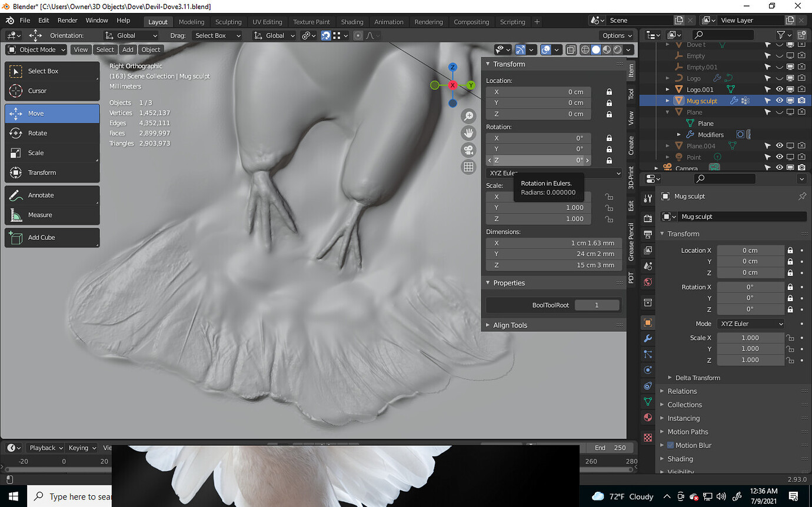Toggle the camera view icon in viewport
812x507 pixels.
click(468, 150)
